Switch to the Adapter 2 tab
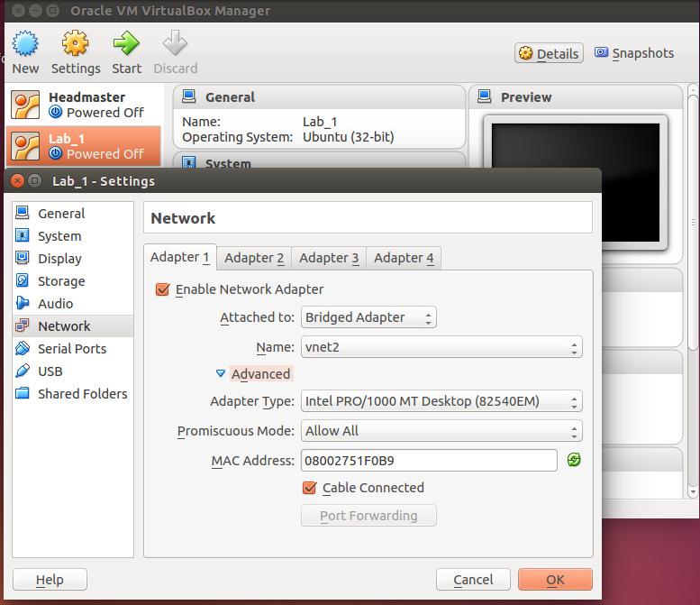Image resolution: width=700 pixels, height=605 pixels. [254, 258]
